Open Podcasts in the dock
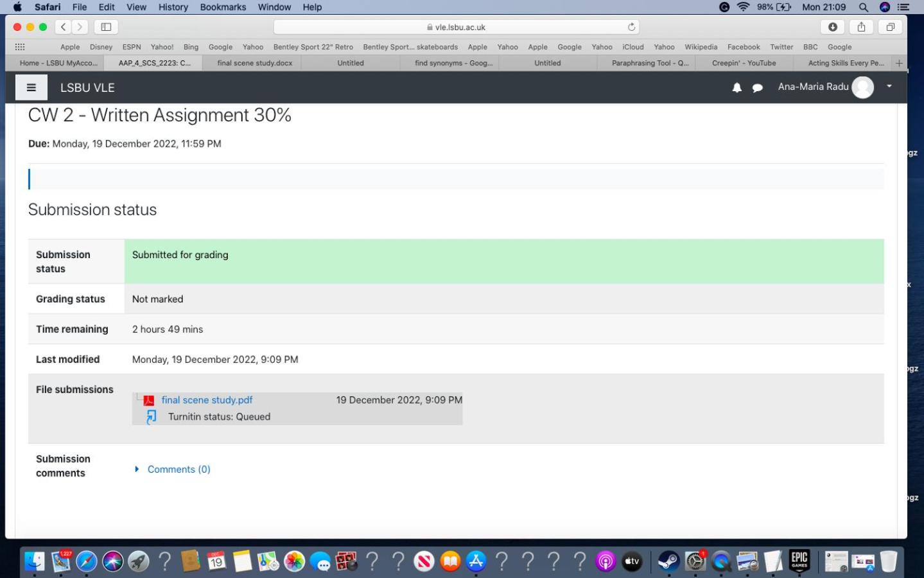924x578 pixels. coord(606,561)
